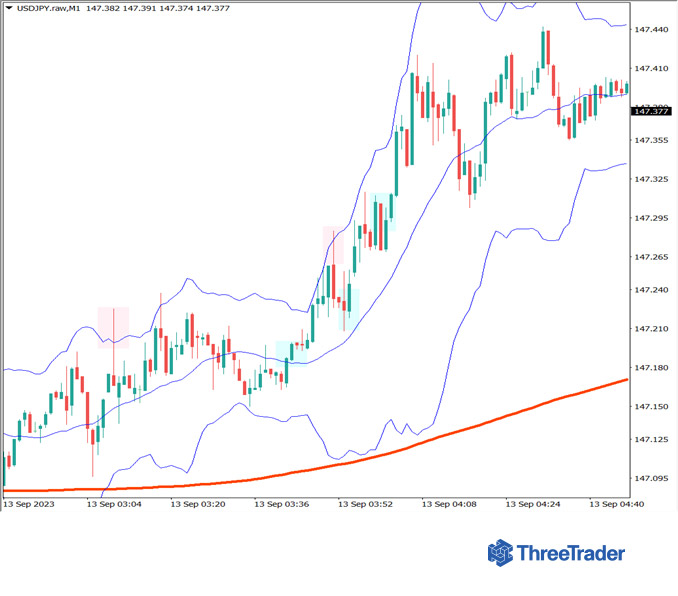Click the 147.095 price axis label
The height and width of the screenshot is (596, 678).
tap(650, 478)
